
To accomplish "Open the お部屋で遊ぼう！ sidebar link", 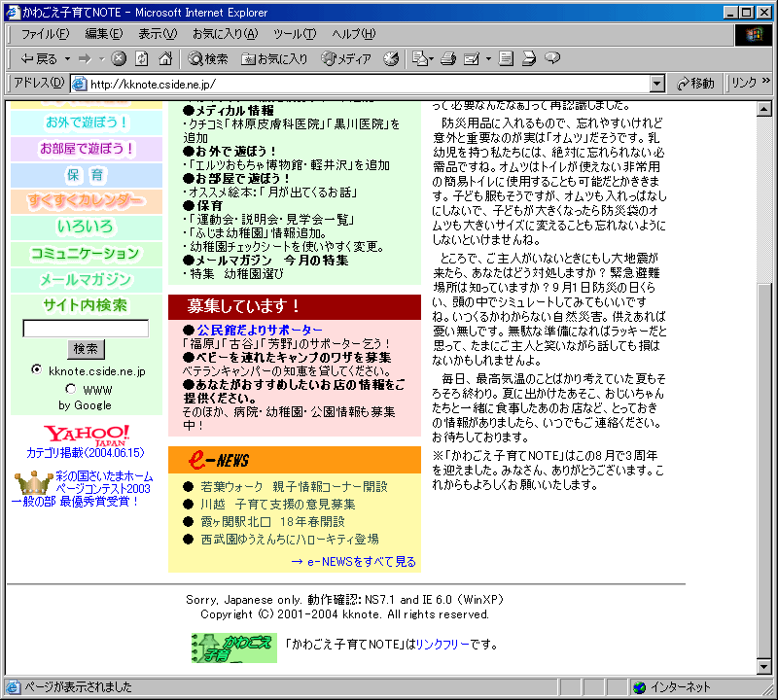I will [87, 149].
